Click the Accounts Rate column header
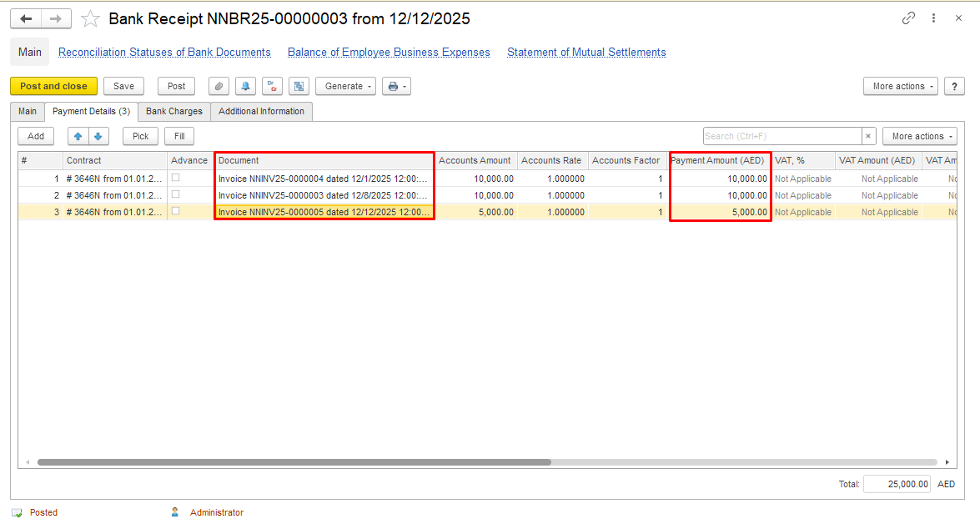The width and height of the screenshot is (980, 529). click(x=552, y=161)
